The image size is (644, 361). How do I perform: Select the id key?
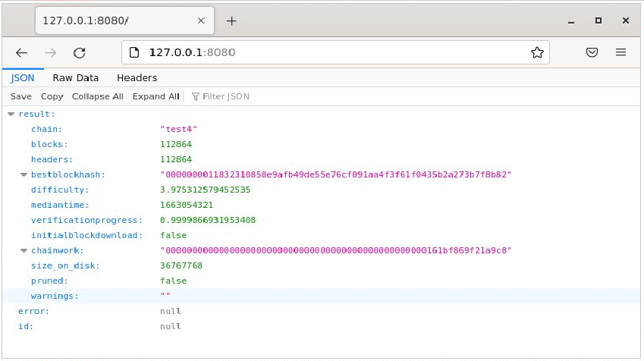pos(26,327)
